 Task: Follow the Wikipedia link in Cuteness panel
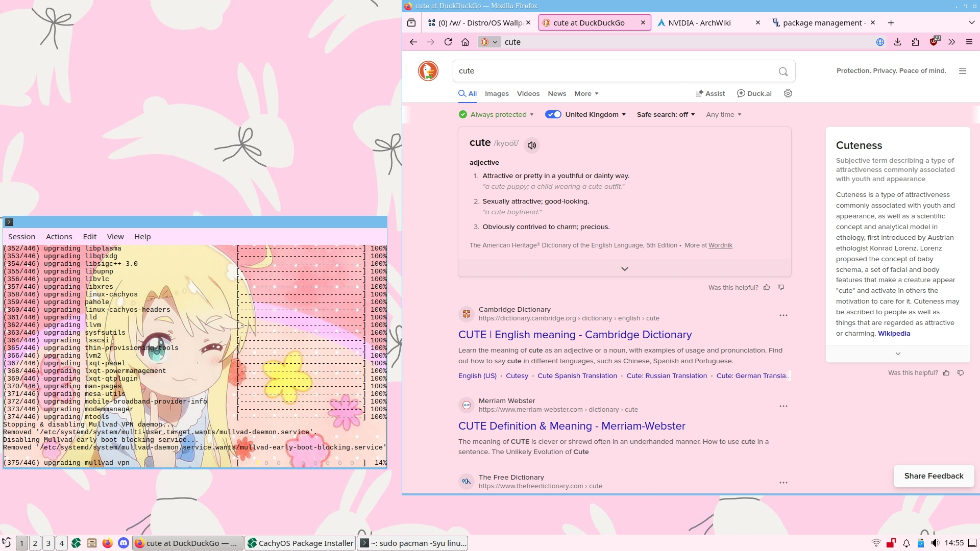click(x=894, y=334)
